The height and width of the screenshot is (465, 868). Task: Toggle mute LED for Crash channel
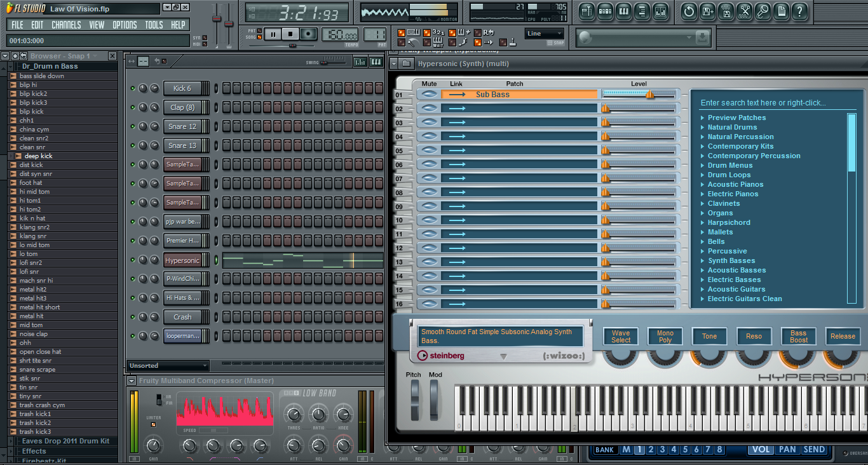[x=133, y=317]
